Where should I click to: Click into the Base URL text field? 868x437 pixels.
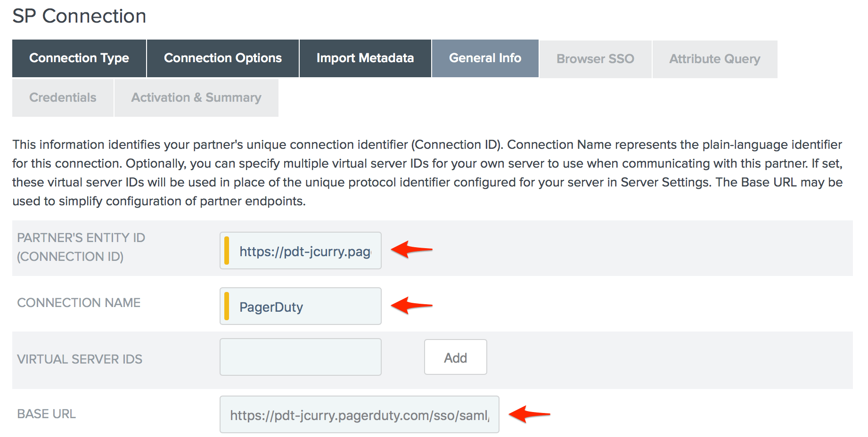pos(359,415)
